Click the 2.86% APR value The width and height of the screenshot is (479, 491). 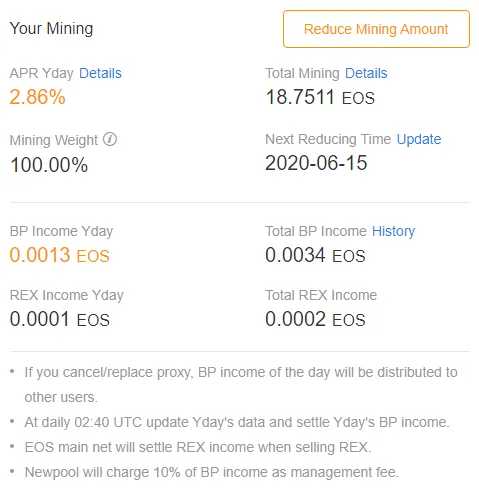pyautogui.click(x=37, y=97)
